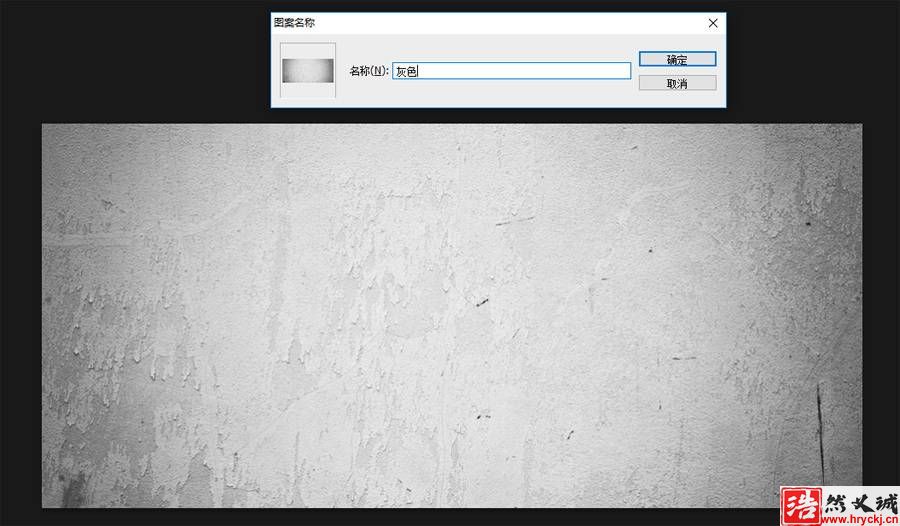The image size is (900, 526).
Task: Click the gray concrete texture canvas image
Action: (x=452, y=315)
